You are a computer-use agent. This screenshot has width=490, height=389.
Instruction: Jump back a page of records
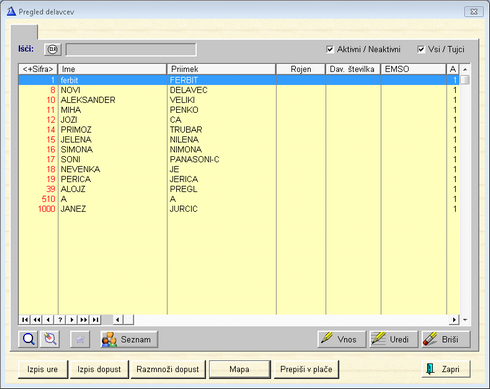pyautogui.click(x=36, y=320)
